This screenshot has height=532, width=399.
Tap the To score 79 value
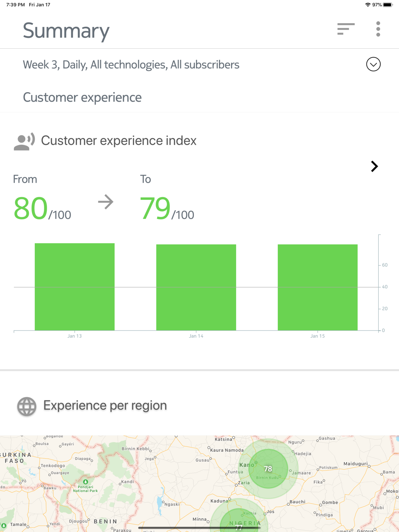coord(155,208)
